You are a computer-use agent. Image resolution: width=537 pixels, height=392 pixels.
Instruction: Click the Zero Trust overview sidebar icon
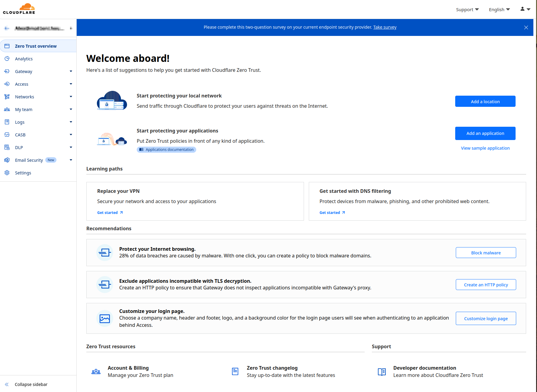7,46
